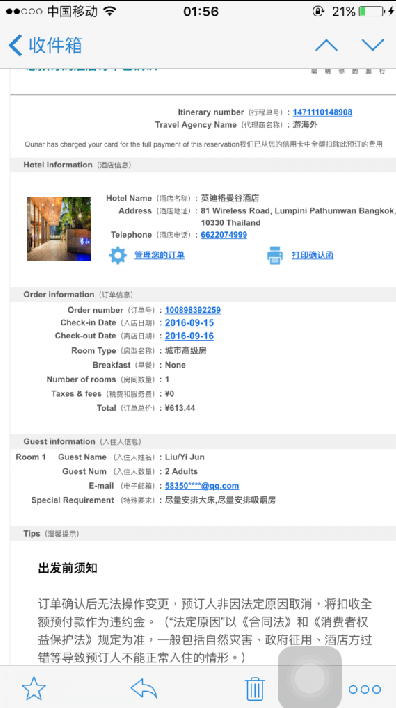Tap the battery indicator in status bar

371,11
